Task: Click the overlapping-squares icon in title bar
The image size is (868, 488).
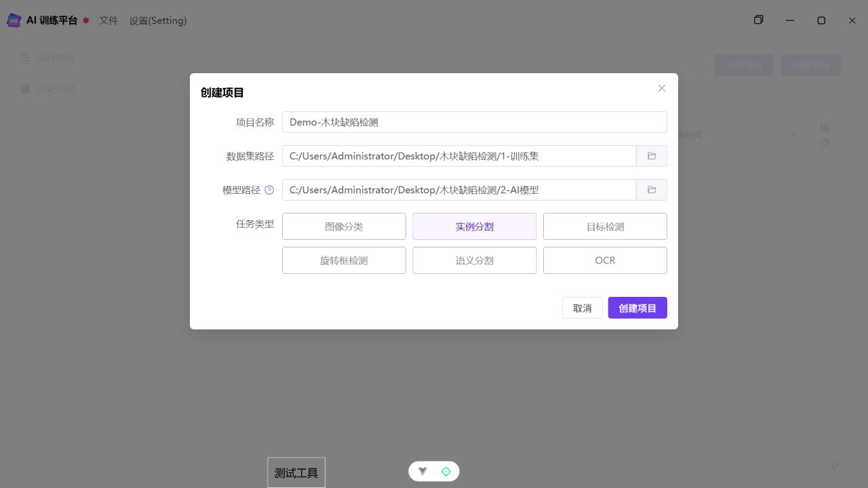Action: (x=759, y=20)
